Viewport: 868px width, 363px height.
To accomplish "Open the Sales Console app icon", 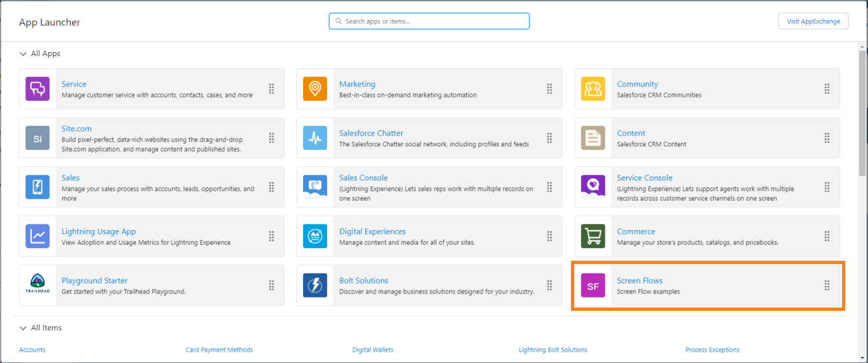I will [315, 187].
